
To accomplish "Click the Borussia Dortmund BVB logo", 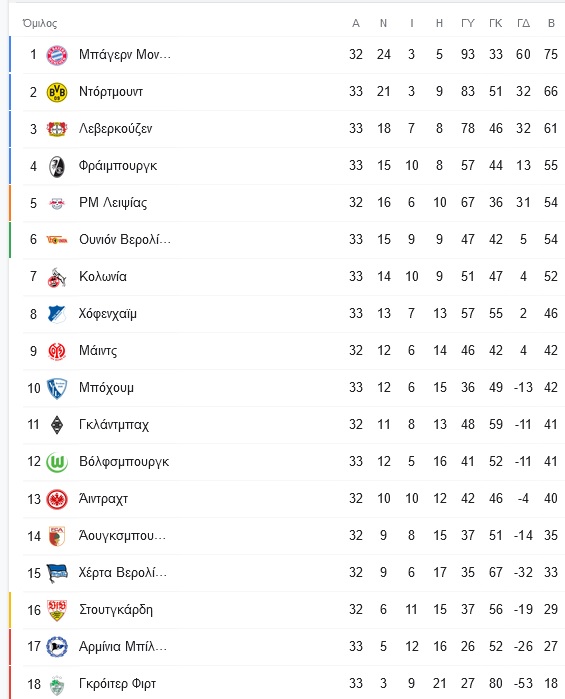I will pyautogui.click(x=57, y=92).
